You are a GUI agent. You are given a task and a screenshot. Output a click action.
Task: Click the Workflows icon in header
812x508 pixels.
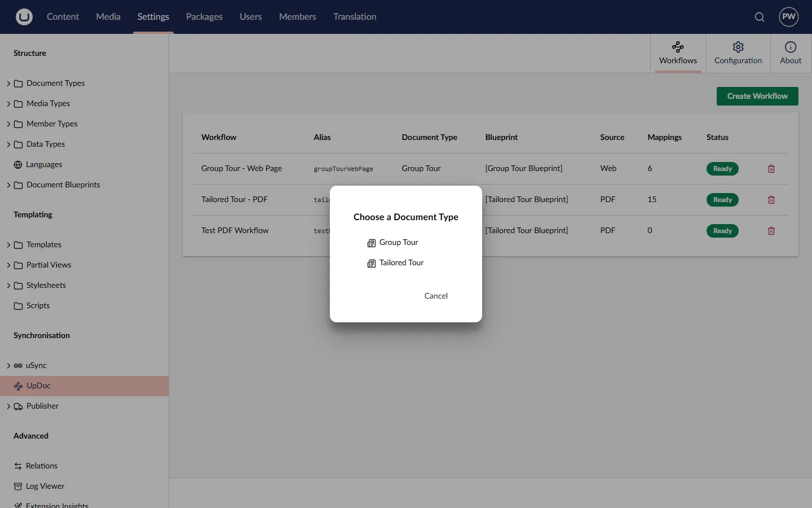tap(678, 47)
